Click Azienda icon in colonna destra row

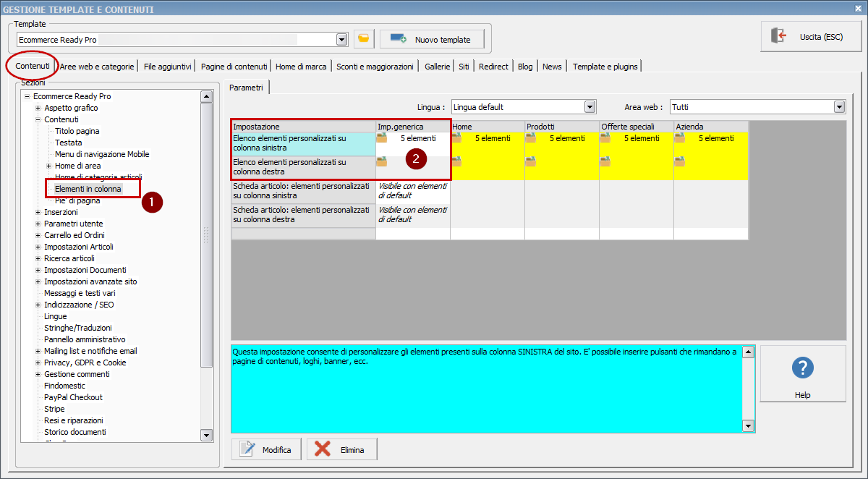point(680,162)
